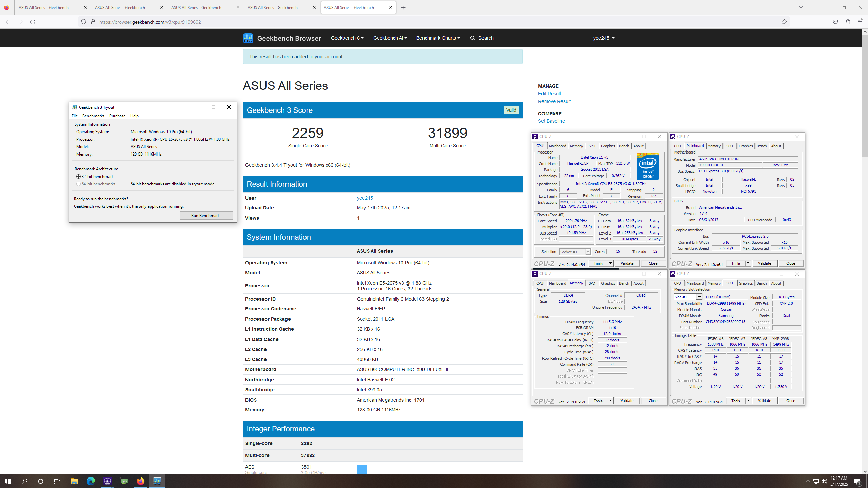Open Firefox extensions puzzle icon
The width and height of the screenshot is (868, 488).
(848, 22)
